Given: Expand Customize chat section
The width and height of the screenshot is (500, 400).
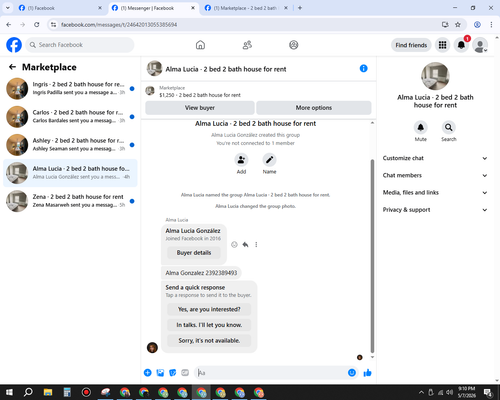Looking at the screenshot, I should tap(435, 158).
